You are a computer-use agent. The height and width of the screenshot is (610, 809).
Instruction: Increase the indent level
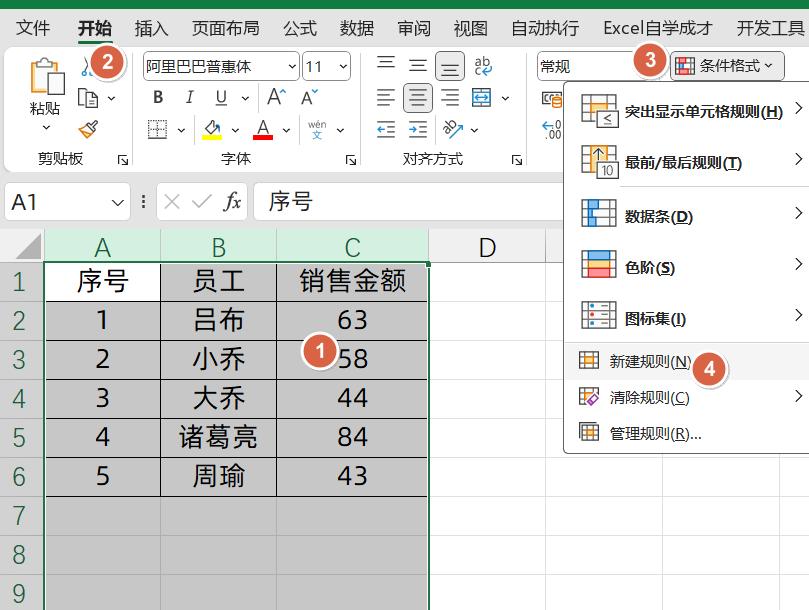(x=417, y=130)
